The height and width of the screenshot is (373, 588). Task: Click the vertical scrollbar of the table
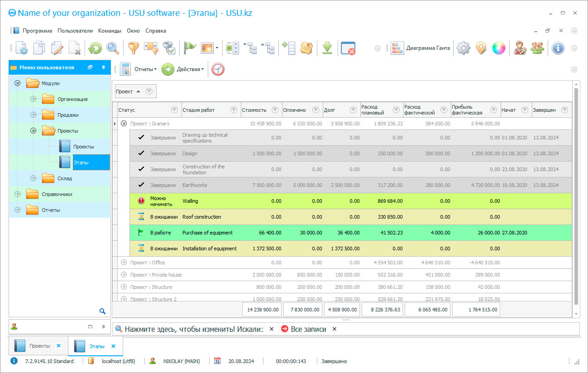576,197
